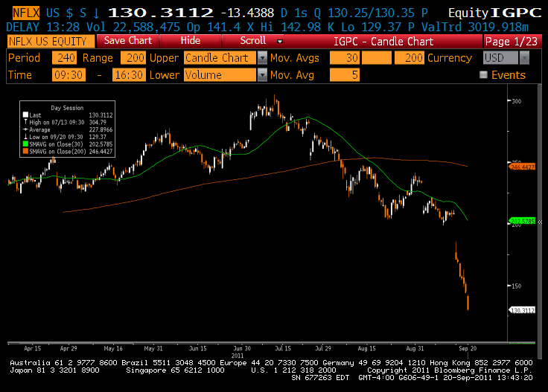Edit the end time field 16:30

[x=129, y=75]
